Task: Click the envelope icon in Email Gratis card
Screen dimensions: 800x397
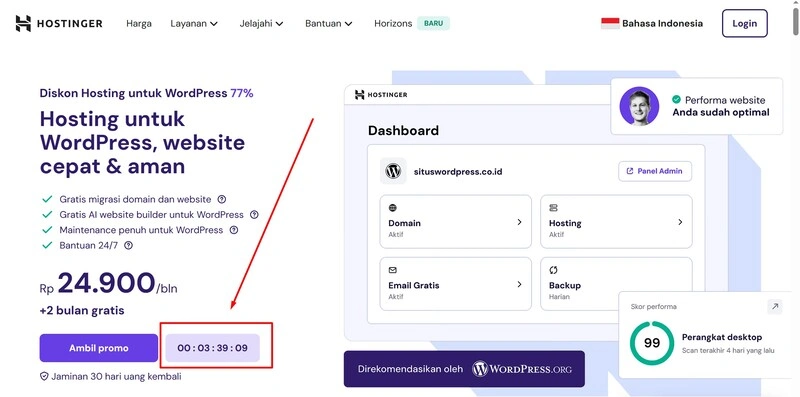Action: [392, 270]
